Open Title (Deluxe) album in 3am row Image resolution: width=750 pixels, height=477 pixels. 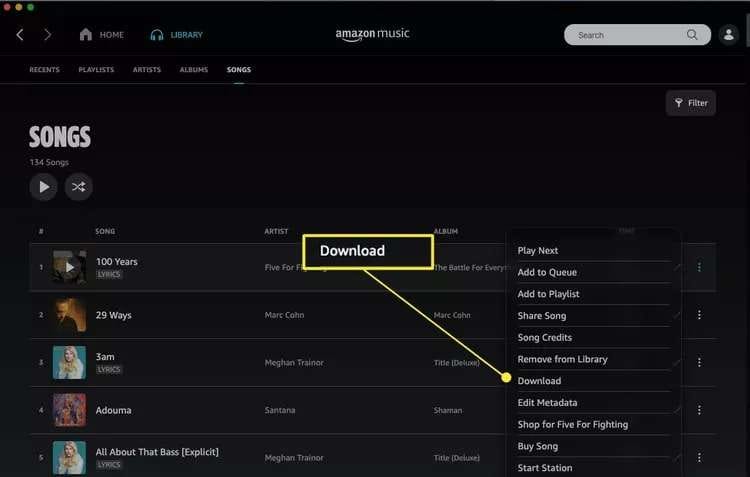click(x=456, y=363)
